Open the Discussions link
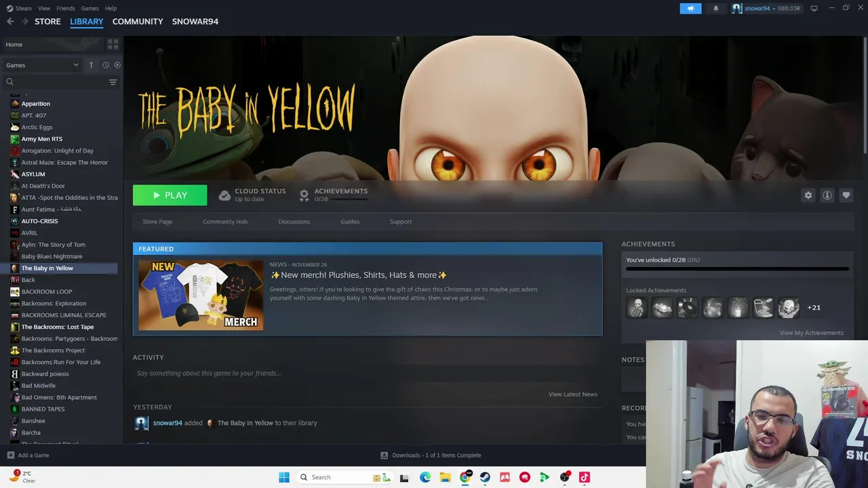868x488 pixels. coord(294,222)
